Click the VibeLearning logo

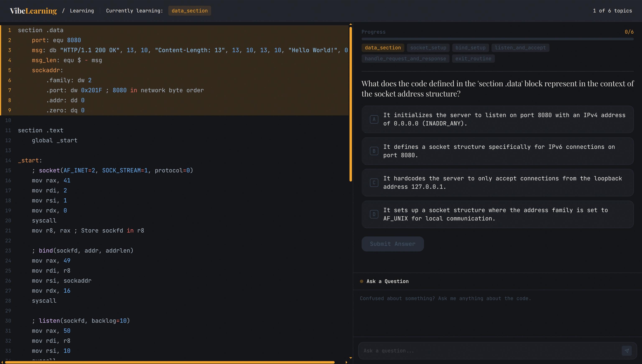(x=33, y=11)
